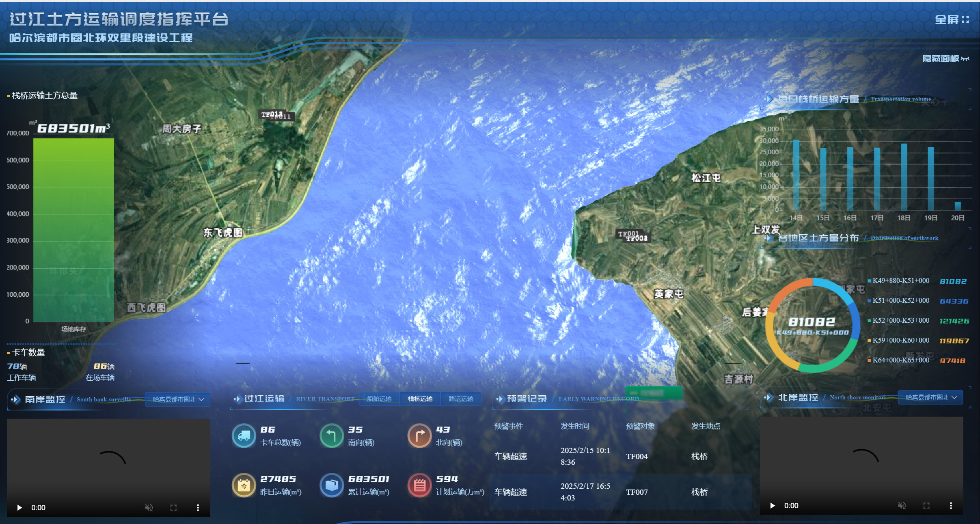The image size is (980, 524).
Task: Switch to the 船舶运输 tab
Action: click(x=379, y=399)
